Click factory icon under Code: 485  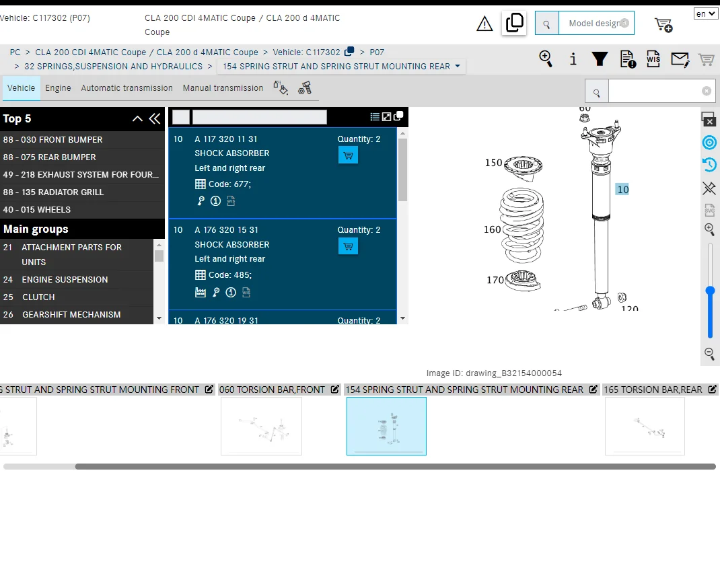[x=201, y=293]
